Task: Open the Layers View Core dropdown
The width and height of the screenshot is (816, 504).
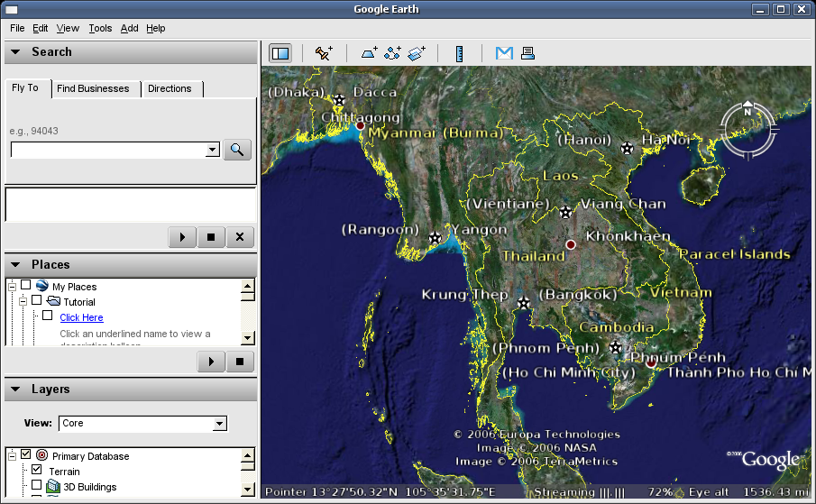Action: pos(220,424)
